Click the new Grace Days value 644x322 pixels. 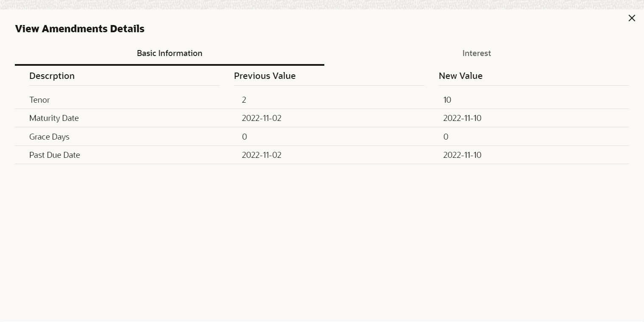pos(446,137)
